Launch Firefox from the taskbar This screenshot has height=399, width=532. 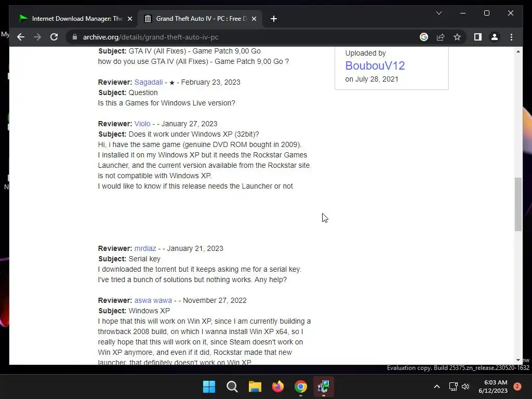click(x=278, y=387)
